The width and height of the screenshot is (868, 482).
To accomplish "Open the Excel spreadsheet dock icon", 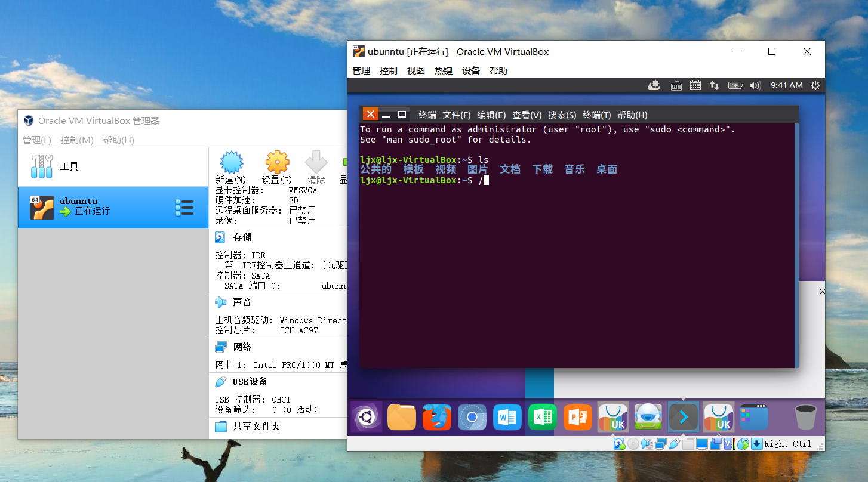I will coord(543,418).
